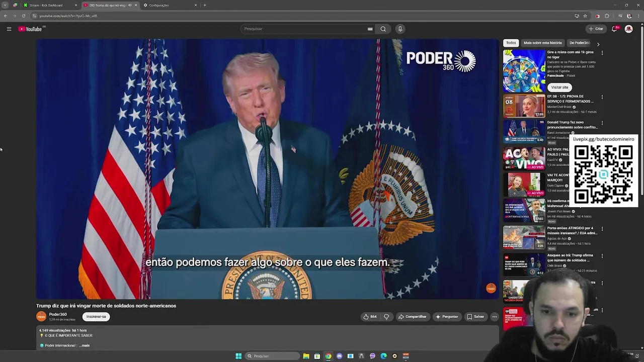Screen dimensions: 644x362
Task: Switch to Stream - Kick Dashboard tab
Action: [x=49, y=5]
